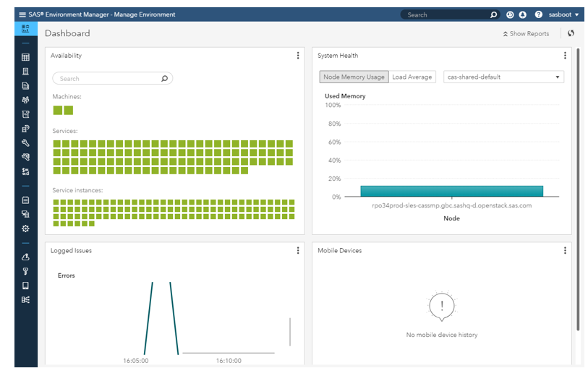This screenshot has height=376, width=588.
Task: Open the Servers page from sidebar
Action: click(x=25, y=72)
